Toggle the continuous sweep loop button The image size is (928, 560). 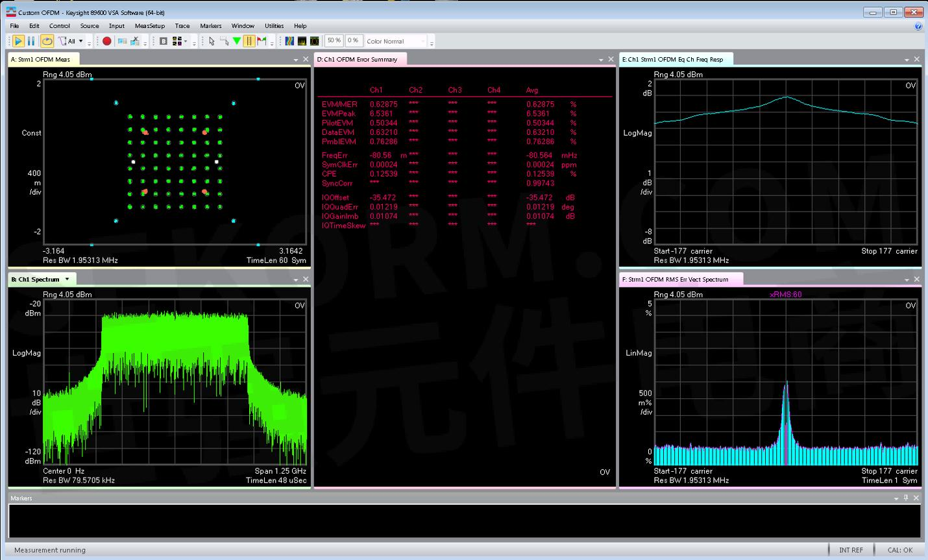pos(47,41)
